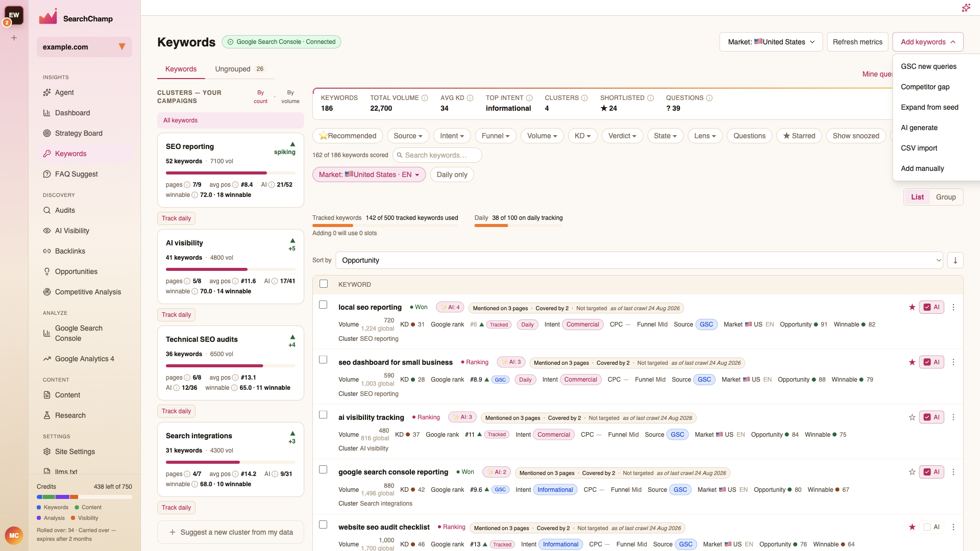Image resolution: width=980 pixels, height=551 pixels.
Task: Click Recommended filter button
Action: (347, 136)
